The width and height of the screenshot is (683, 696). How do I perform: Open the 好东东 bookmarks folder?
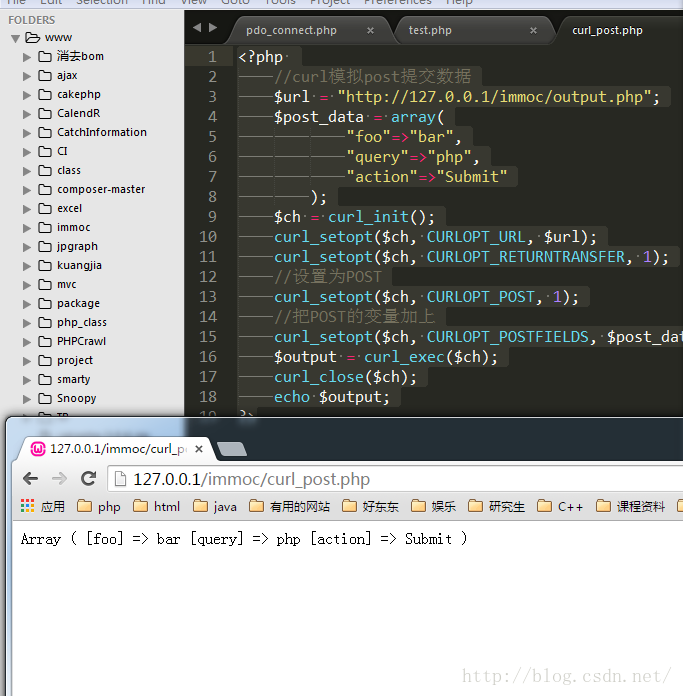pos(370,506)
